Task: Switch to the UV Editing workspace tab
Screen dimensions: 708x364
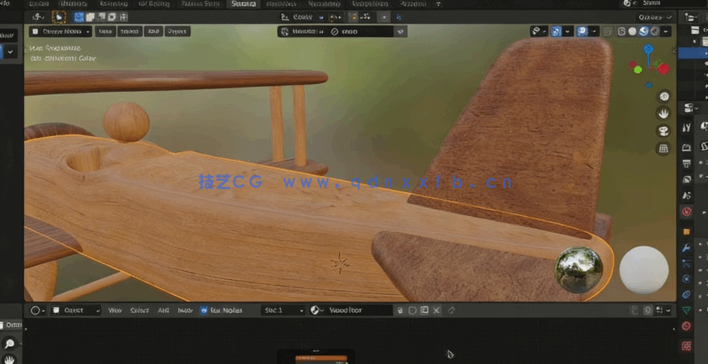Action: [154, 4]
